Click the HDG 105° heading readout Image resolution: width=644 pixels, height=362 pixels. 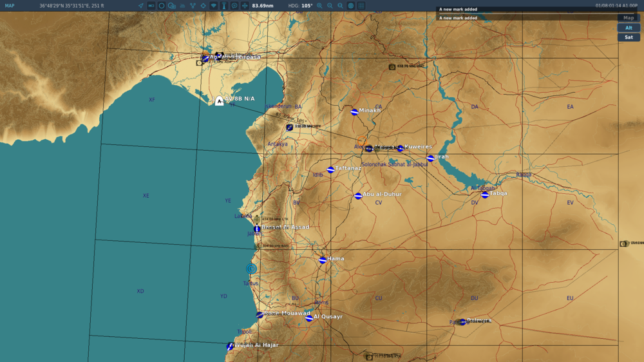(x=300, y=6)
